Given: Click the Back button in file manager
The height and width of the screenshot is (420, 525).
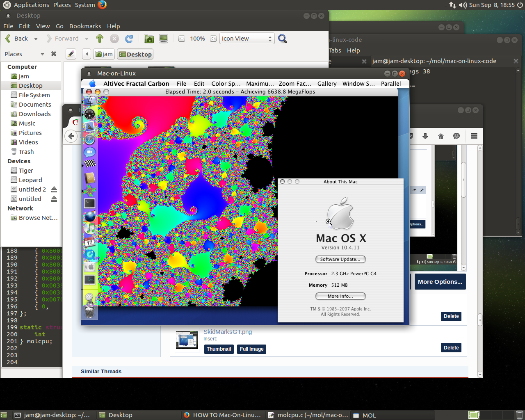Looking at the screenshot, I should 16,39.
